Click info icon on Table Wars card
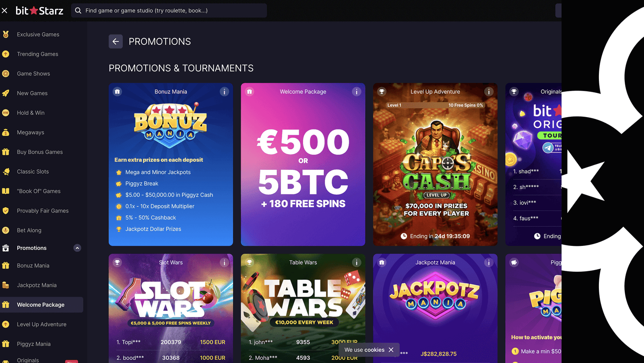The height and width of the screenshot is (363, 644). (356, 262)
